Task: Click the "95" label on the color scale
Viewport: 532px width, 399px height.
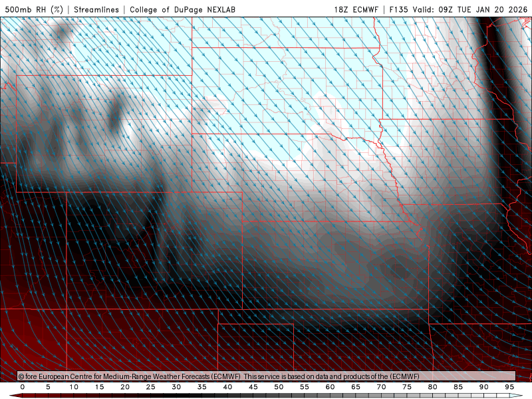Action: click(509, 387)
